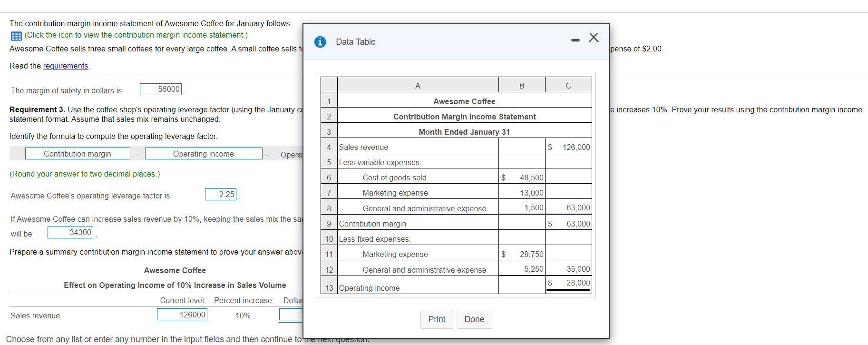Open the requirements link

pos(66,66)
